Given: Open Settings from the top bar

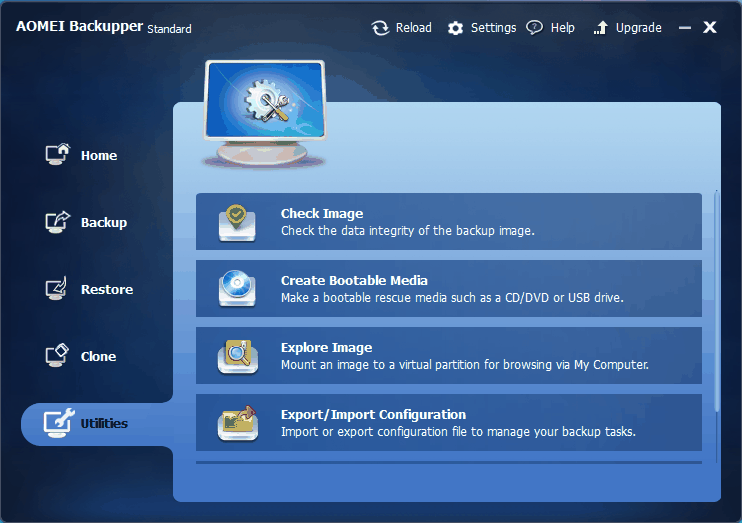Looking at the screenshot, I should [x=494, y=28].
